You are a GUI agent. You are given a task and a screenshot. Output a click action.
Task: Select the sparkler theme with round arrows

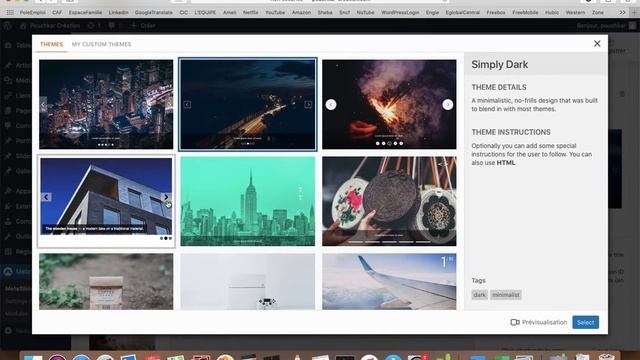click(x=389, y=104)
